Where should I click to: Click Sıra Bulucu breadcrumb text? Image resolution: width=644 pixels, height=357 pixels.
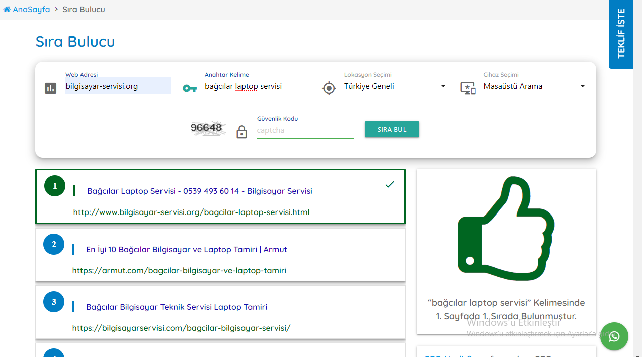point(84,9)
